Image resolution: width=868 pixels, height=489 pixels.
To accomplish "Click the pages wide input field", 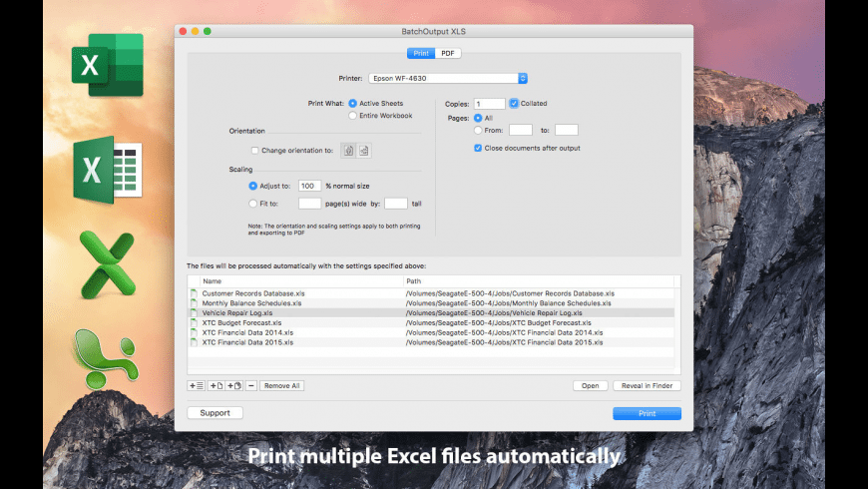I will pyautogui.click(x=309, y=204).
